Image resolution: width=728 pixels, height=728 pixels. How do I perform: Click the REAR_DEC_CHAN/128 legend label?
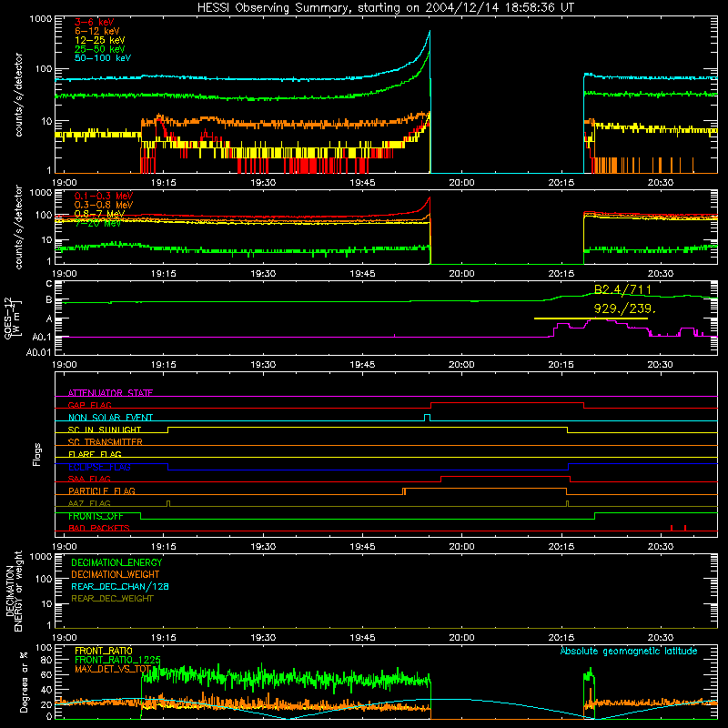120,586
